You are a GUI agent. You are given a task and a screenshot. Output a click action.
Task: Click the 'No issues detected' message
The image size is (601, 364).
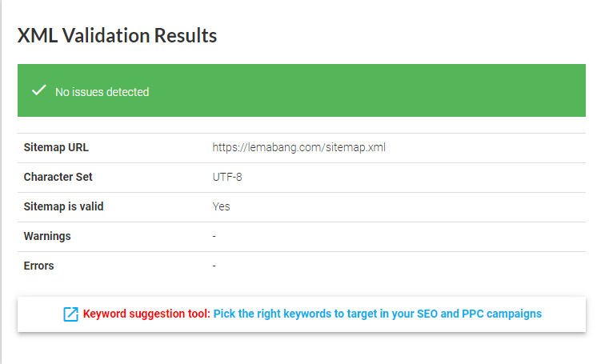click(x=102, y=92)
